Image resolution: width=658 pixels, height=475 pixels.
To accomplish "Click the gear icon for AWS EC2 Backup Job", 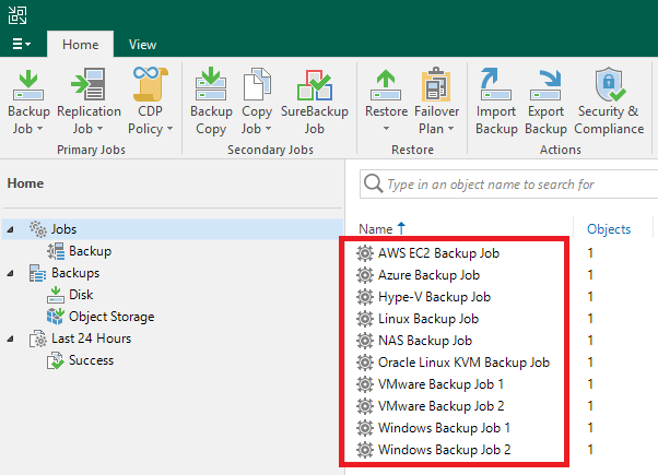I will pos(365,253).
